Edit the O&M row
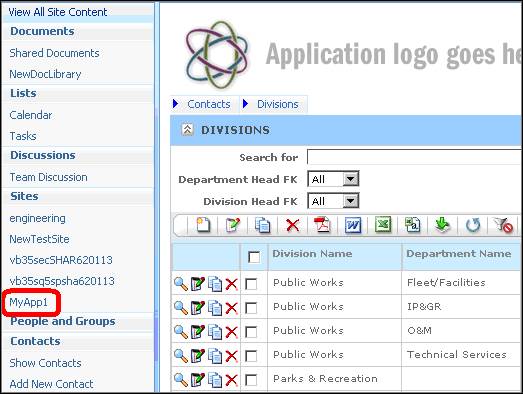The width and height of the screenshot is (523, 394). [197, 332]
